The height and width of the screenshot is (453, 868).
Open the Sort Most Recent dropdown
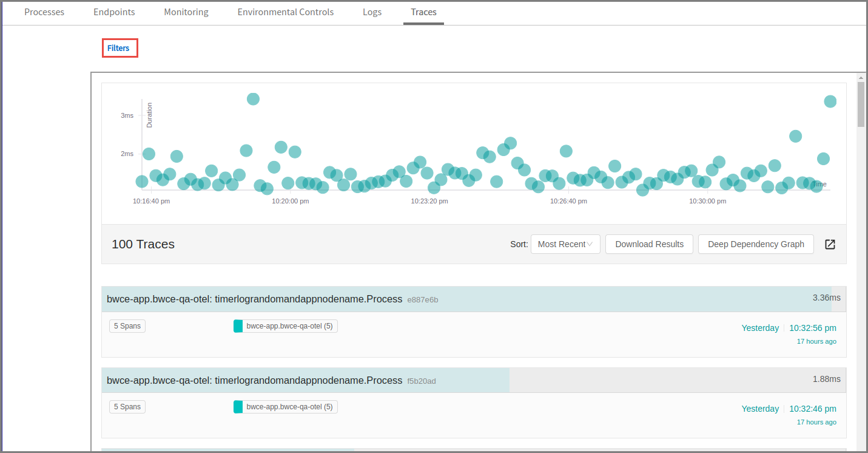click(565, 244)
